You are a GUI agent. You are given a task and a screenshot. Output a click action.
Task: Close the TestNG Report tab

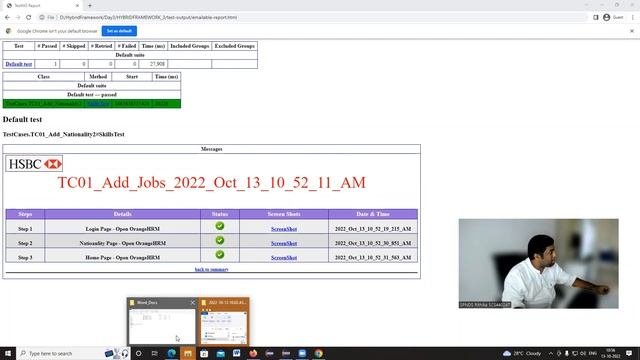coord(77,6)
